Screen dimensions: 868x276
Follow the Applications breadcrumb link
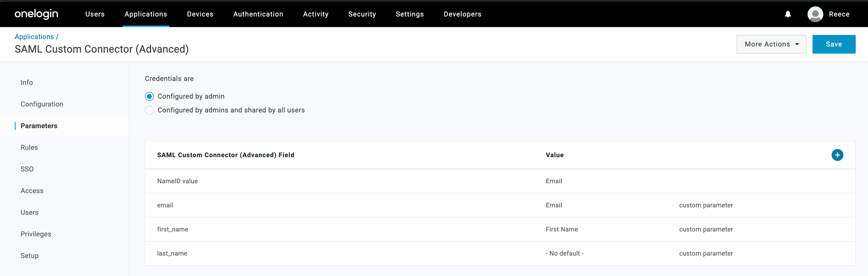click(x=34, y=37)
